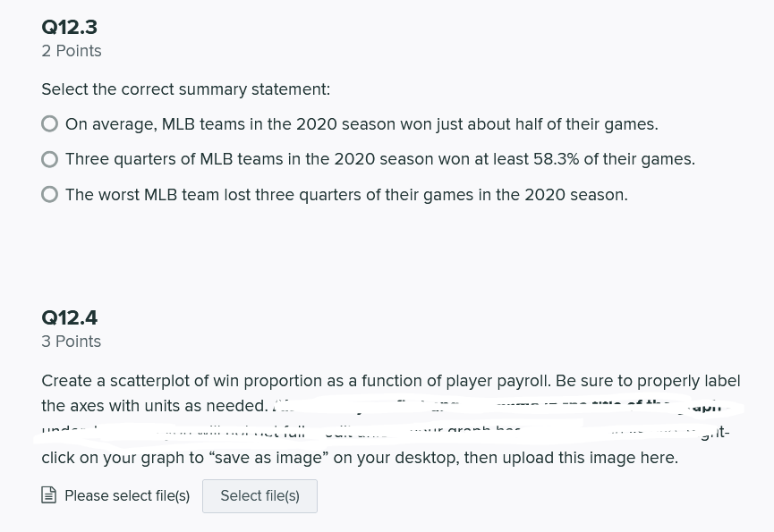Select the "On average, MLB teams" radio button

50,124
